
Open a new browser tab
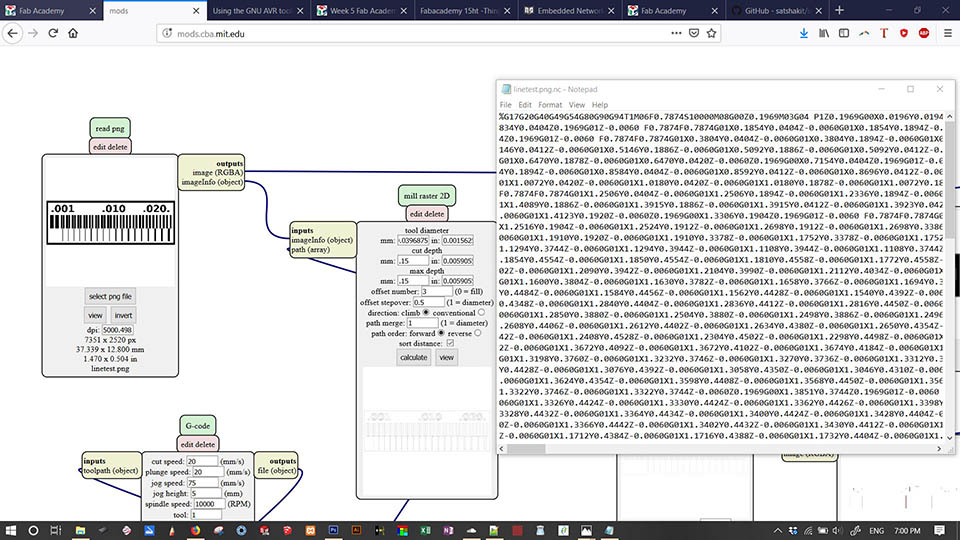839,10
